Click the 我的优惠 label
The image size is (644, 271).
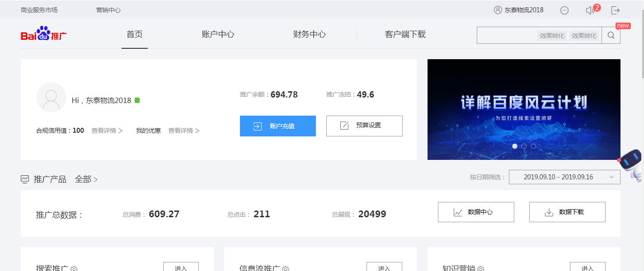coord(148,131)
